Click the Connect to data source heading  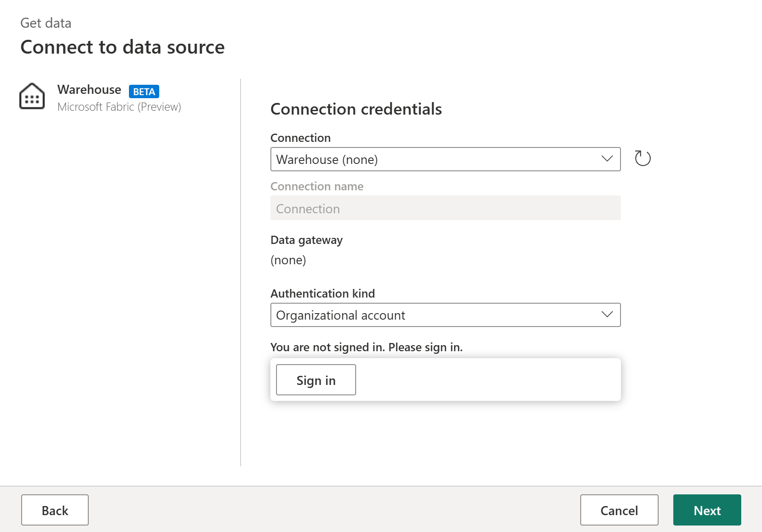(x=122, y=47)
